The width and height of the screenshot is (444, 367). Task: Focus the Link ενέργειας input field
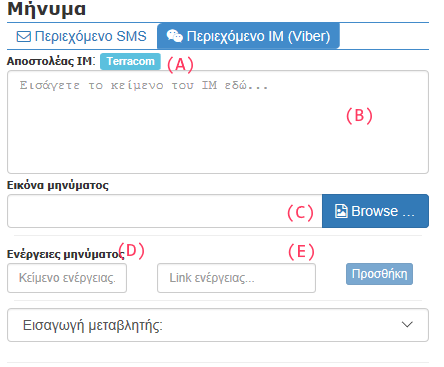[236, 278]
